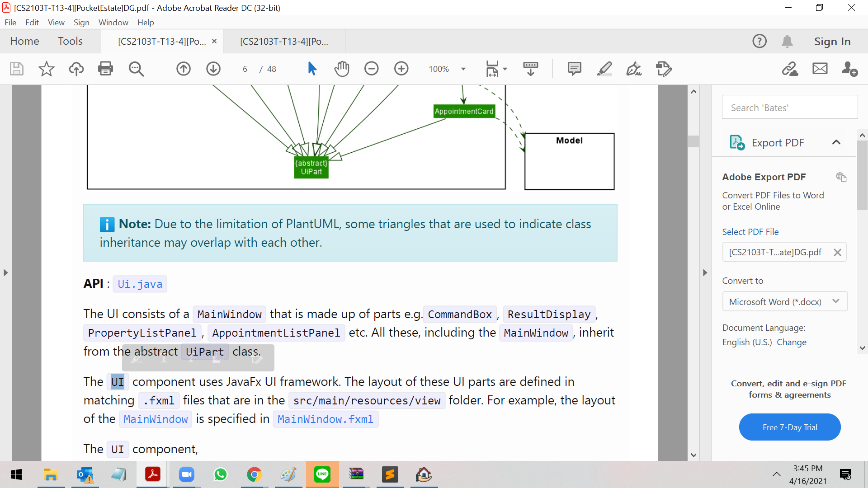Open Zoom app from taskbar
Viewport: 868px width, 488px height.
(x=186, y=474)
